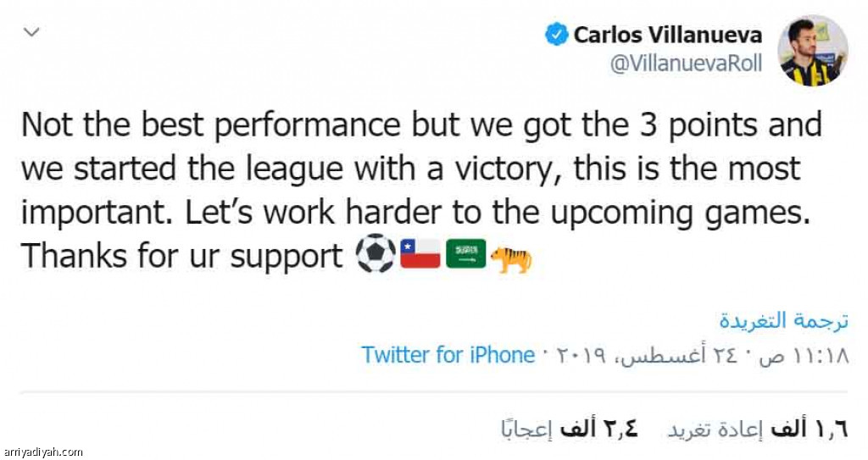The image size is (868, 460).
Task: Click the Chile flag emoji
Action: pos(420,253)
